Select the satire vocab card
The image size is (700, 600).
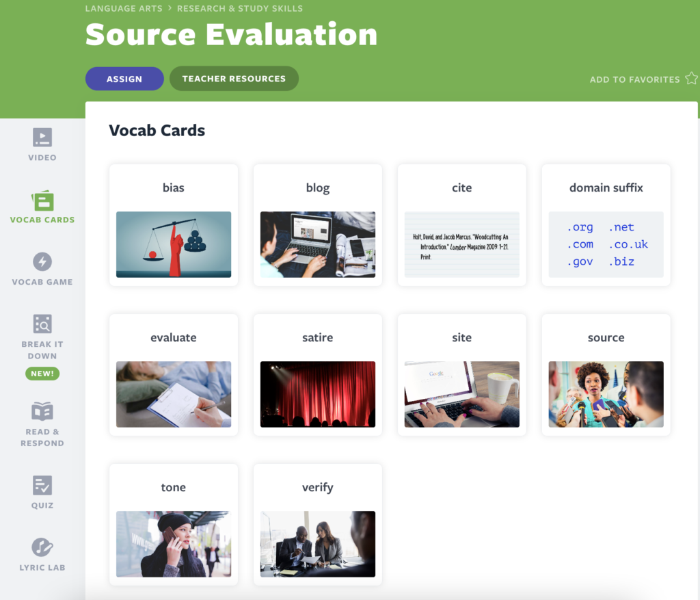point(317,374)
